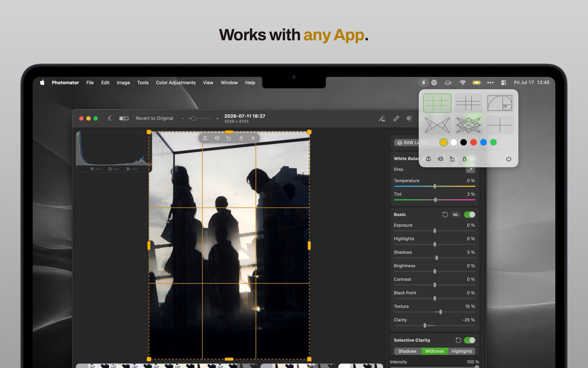This screenshot has height=368, width=588.
Task: Click the grey eyedropper picker
Action: [x=470, y=170]
